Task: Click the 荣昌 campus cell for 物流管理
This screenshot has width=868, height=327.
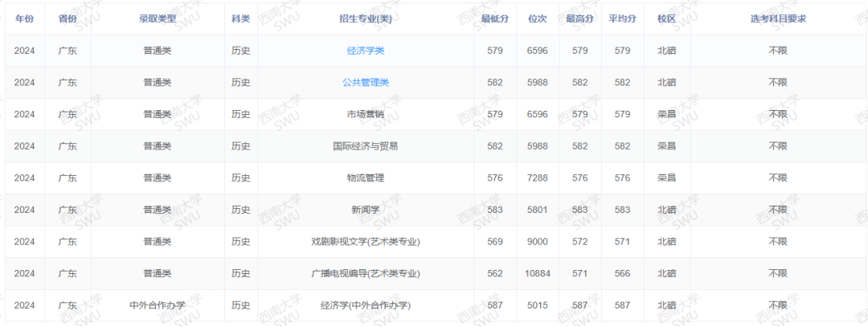Action: click(667, 178)
